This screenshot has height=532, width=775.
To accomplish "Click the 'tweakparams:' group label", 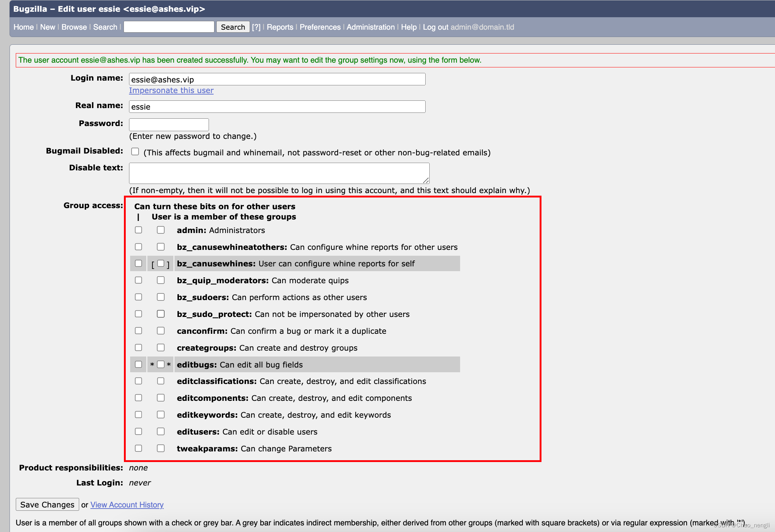I will click(207, 449).
